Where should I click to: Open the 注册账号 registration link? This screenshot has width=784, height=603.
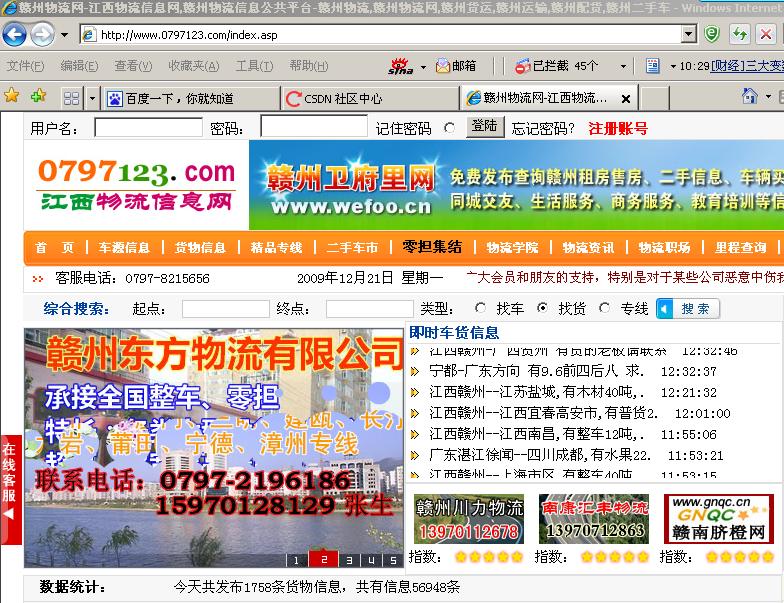(618, 128)
